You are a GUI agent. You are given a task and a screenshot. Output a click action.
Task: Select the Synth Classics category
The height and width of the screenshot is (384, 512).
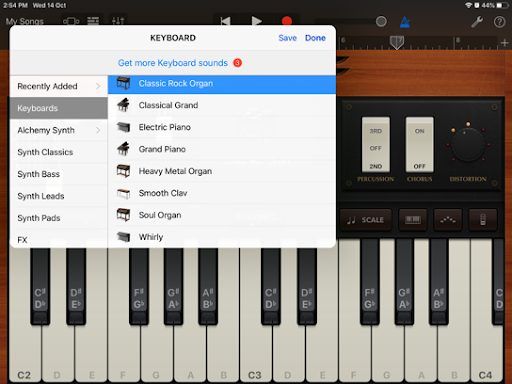45,152
